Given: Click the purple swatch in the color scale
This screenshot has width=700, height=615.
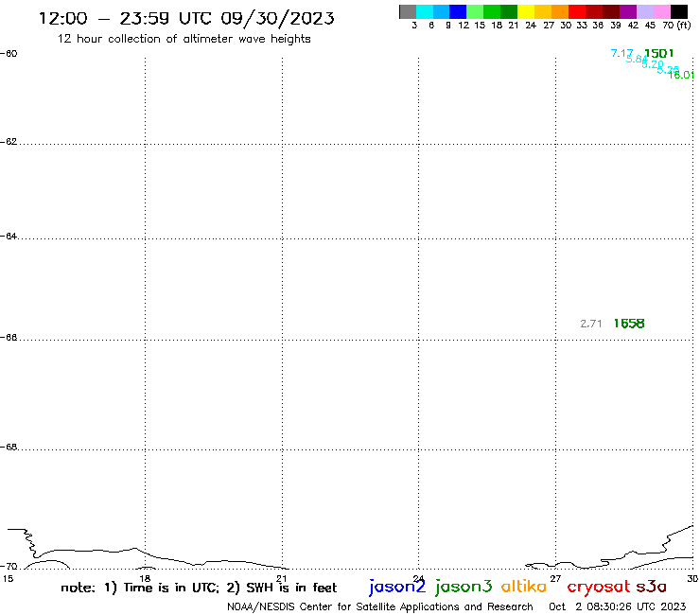Looking at the screenshot, I should click(x=628, y=11).
